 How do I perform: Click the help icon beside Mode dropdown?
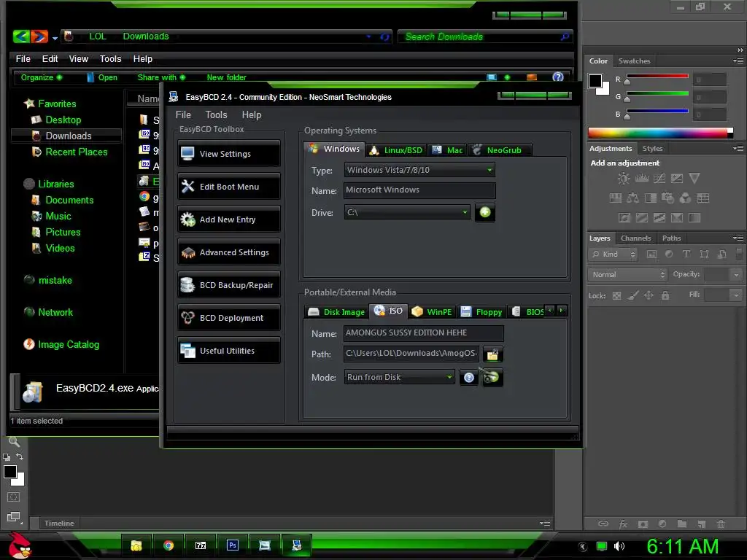click(469, 378)
